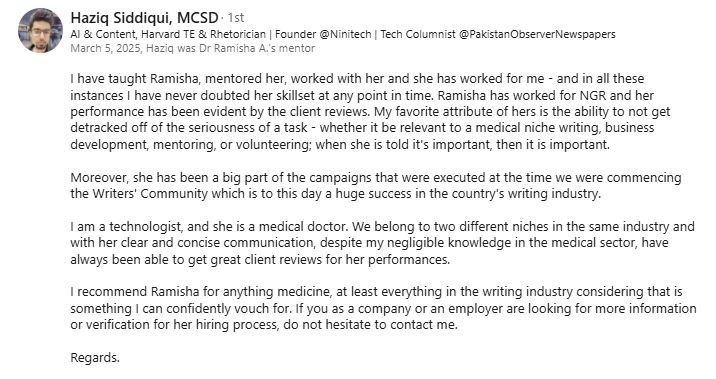Image resolution: width=716 pixels, height=379 pixels.
Task: Select the MCSD credential after the name
Action: pos(197,18)
